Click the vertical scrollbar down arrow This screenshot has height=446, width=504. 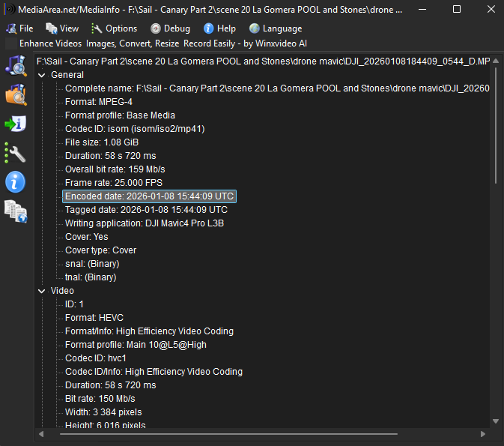(x=497, y=422)
